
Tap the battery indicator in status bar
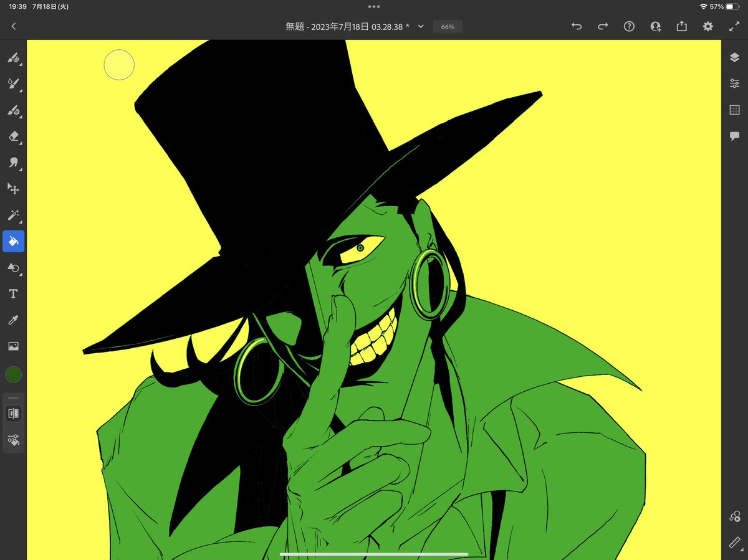732,6
